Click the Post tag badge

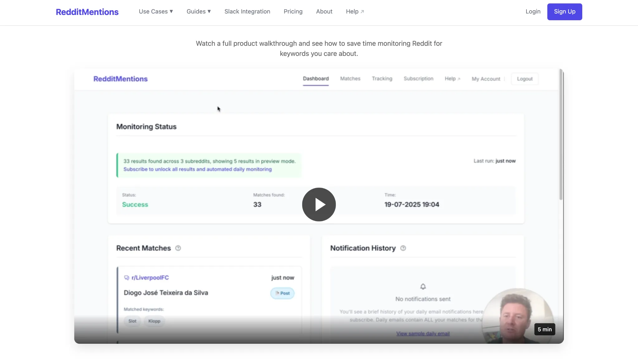[282, 293]
